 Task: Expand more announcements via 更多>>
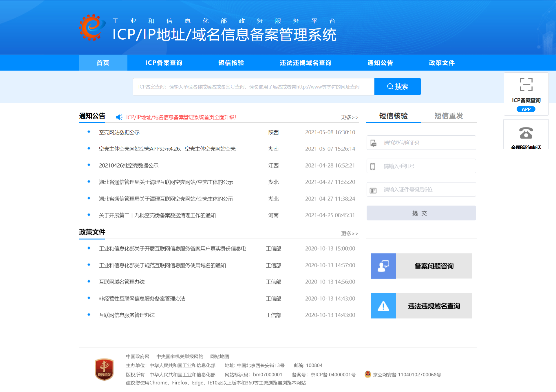[349, 117]
